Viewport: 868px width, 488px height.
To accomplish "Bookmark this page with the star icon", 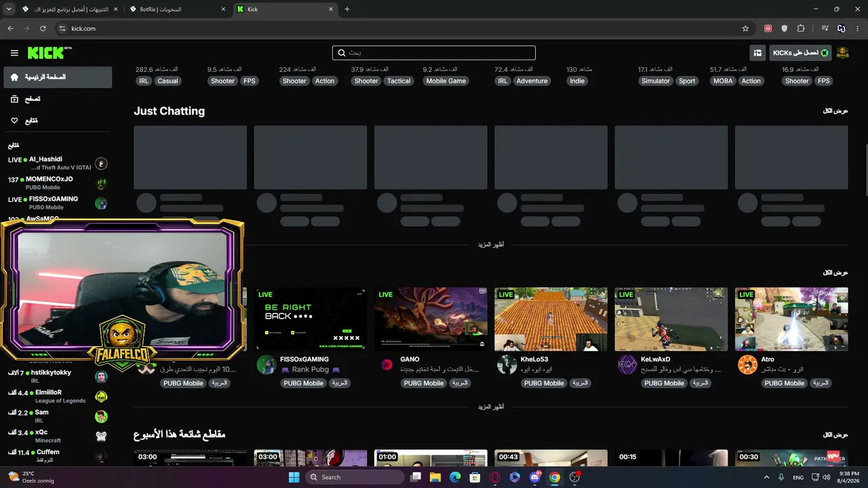I will click(745, 28).
